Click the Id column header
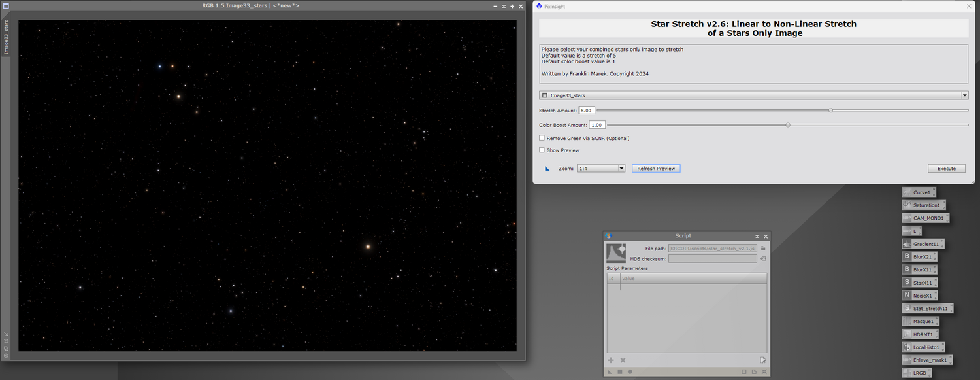The image size is (980, 380). (x=613, y=279)
